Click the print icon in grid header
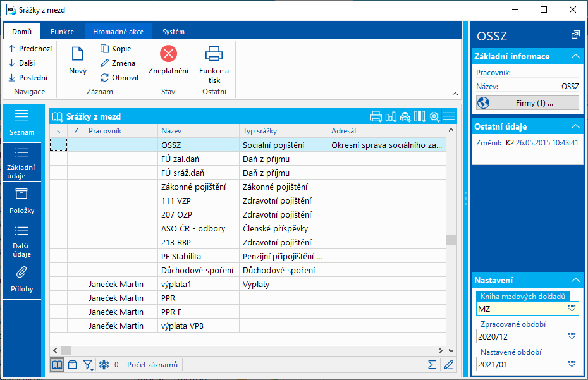 click(x=376, y=117)
